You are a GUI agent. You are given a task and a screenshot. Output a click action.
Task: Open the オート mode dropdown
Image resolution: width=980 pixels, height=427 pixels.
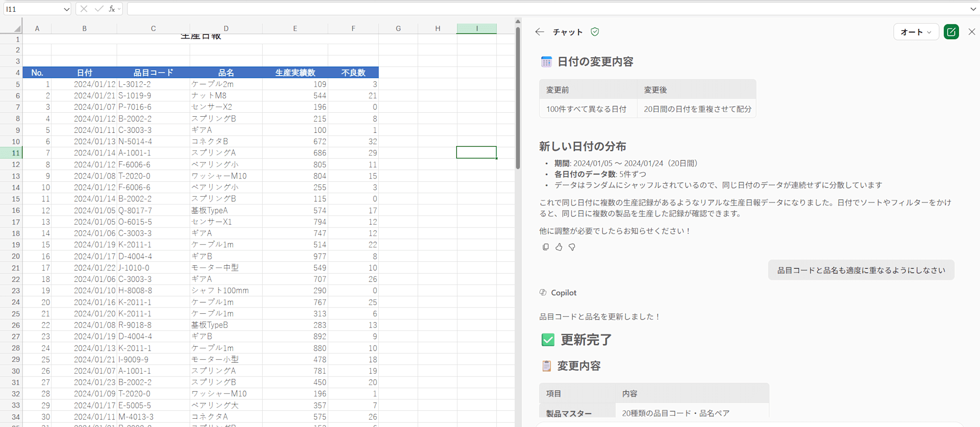coord(915,32)
